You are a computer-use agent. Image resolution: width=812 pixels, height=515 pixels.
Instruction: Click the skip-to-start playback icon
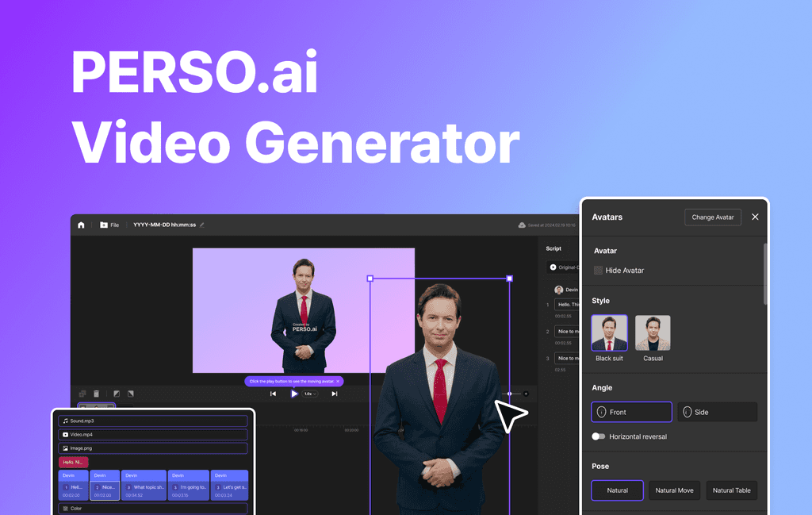[274, 394]
